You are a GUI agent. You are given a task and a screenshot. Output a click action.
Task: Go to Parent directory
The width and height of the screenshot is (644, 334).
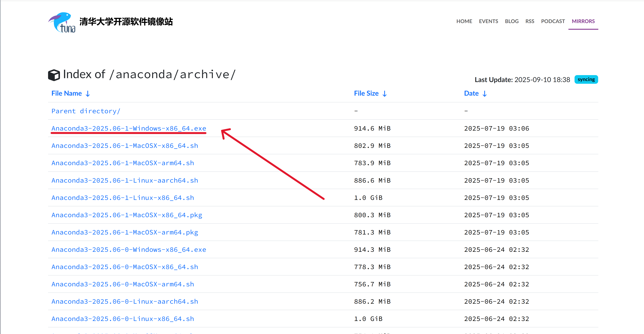86,111
